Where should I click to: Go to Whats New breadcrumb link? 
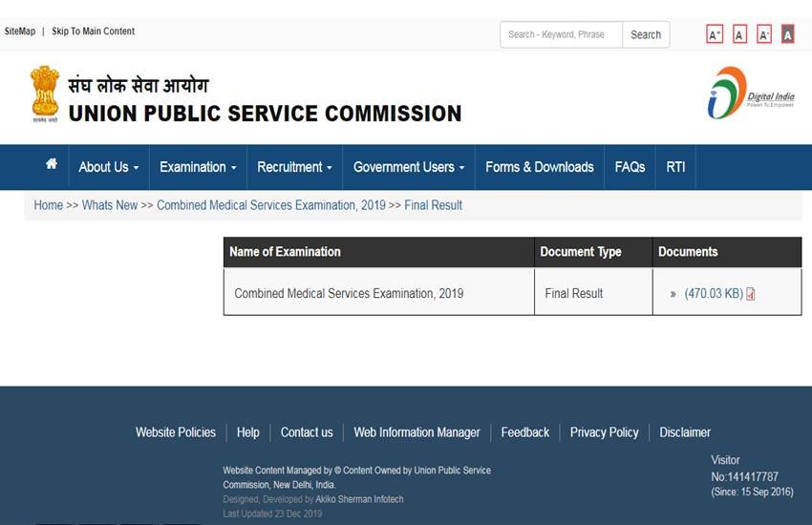point(110,205)
